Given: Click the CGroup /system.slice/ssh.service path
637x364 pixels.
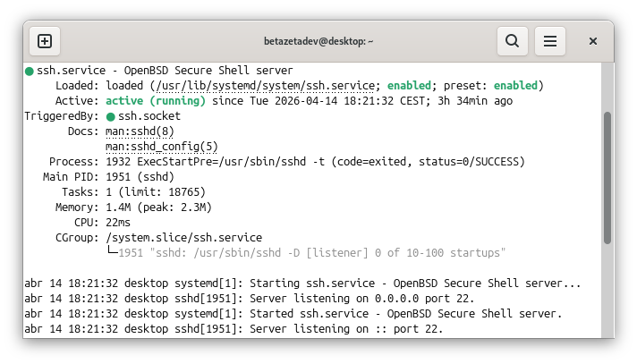Looking at the screenshot, I should click(183, 238).
